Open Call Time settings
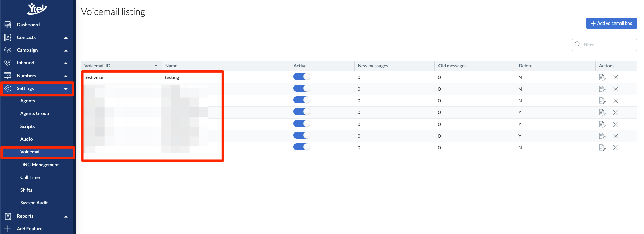This screenshot has width=644, height=234. tap(30, 177)
